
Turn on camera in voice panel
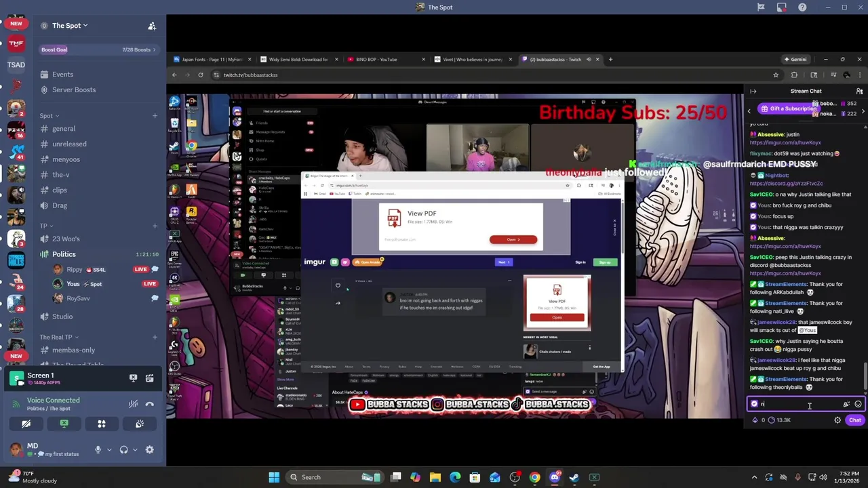point(26,424)
